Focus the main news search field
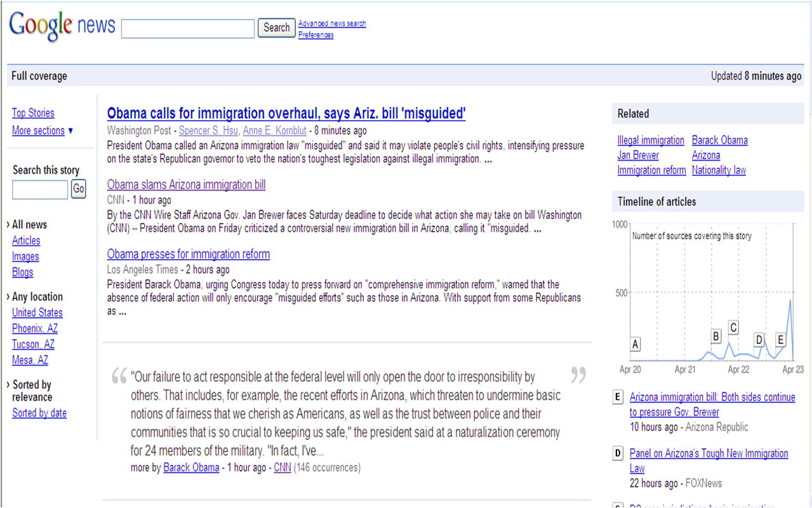Viewport: 812px width, 508px height. coord(187,29)
